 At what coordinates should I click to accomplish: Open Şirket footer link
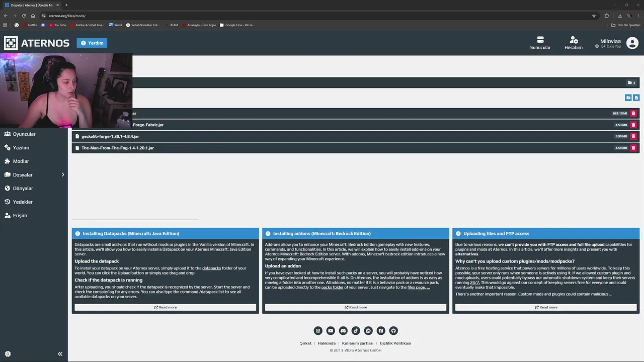coord(306,343)
